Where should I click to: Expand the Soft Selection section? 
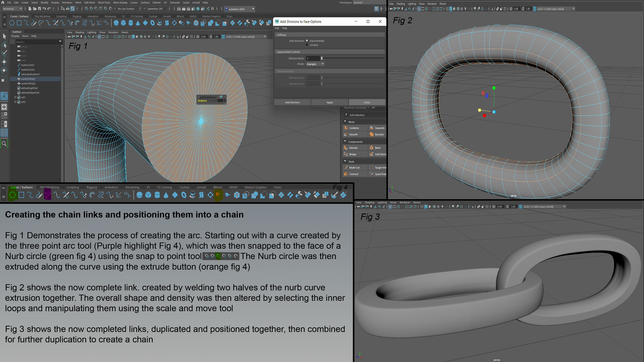point(346,115)
